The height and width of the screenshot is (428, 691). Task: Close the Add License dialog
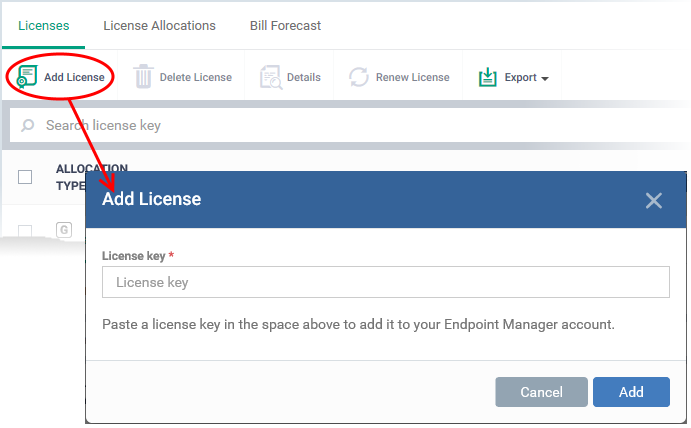654,201
